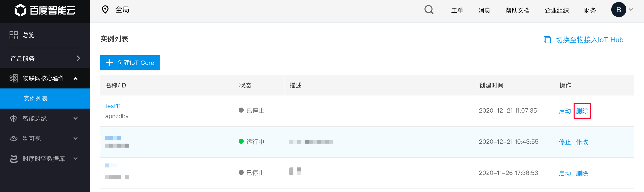Collapse the 物联网核心套件 section arrow
Screen dimensions: 644x192
[x=75, y=79]
